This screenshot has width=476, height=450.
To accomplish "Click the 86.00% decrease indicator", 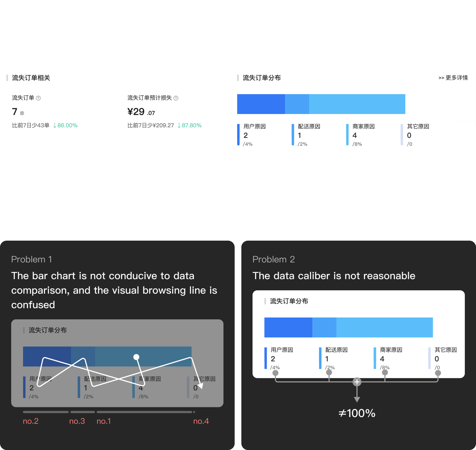I will click(x=65, y=125).
